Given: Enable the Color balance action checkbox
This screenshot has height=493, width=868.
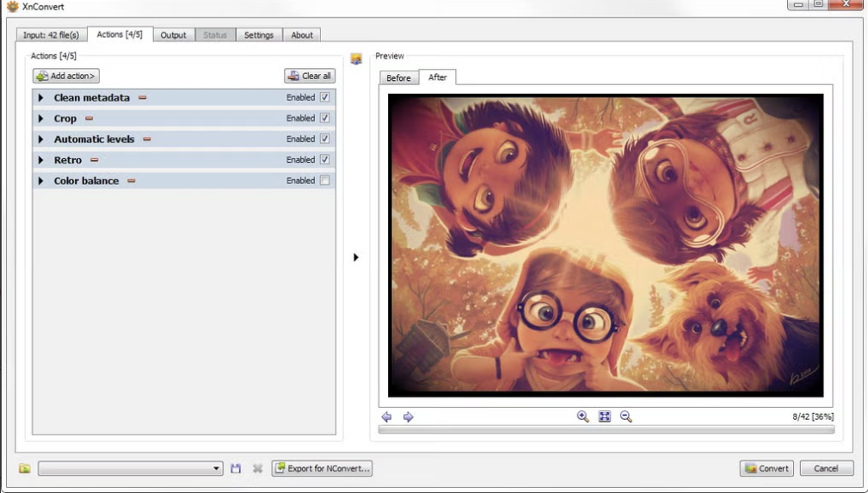Looking at the screenshot, I should click(x=325, y=181).
